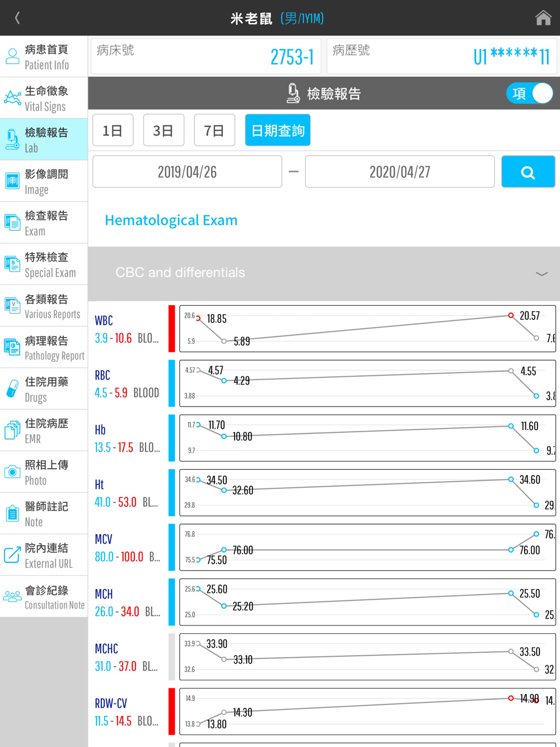Edit start date 2019/04/26 field

click(187, 171)
